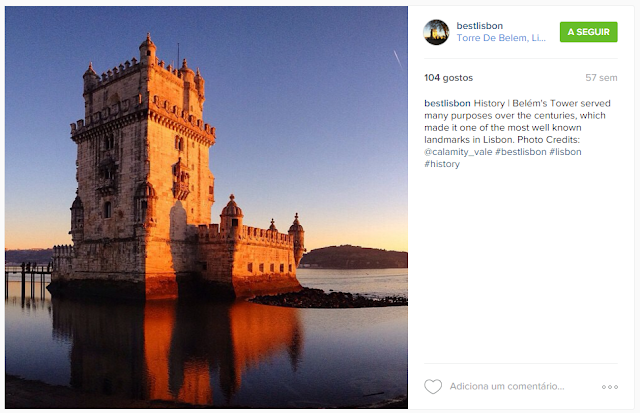Click the airplane contrail in the sky
The image size is (640, 413).
click(398, 59)
